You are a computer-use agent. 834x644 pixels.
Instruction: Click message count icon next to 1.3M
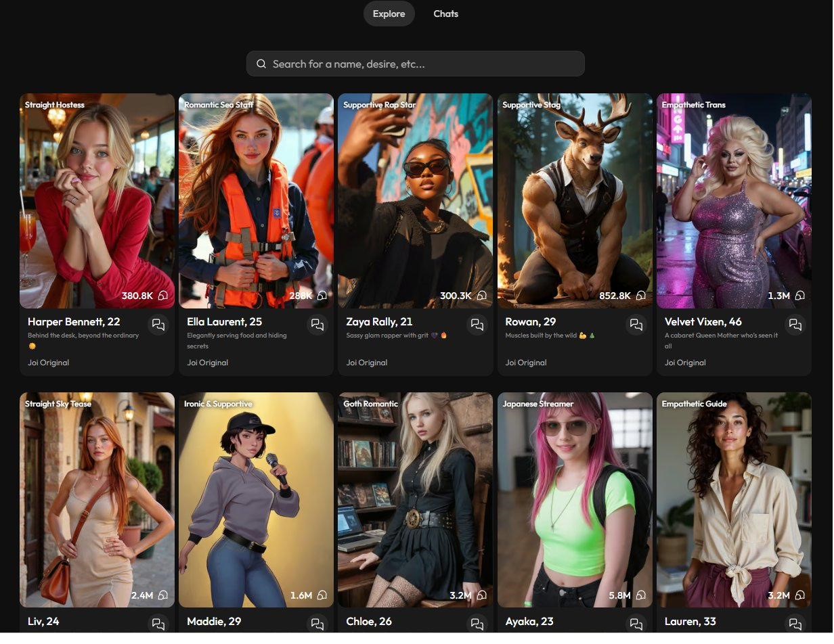click(x=799, y=296)
